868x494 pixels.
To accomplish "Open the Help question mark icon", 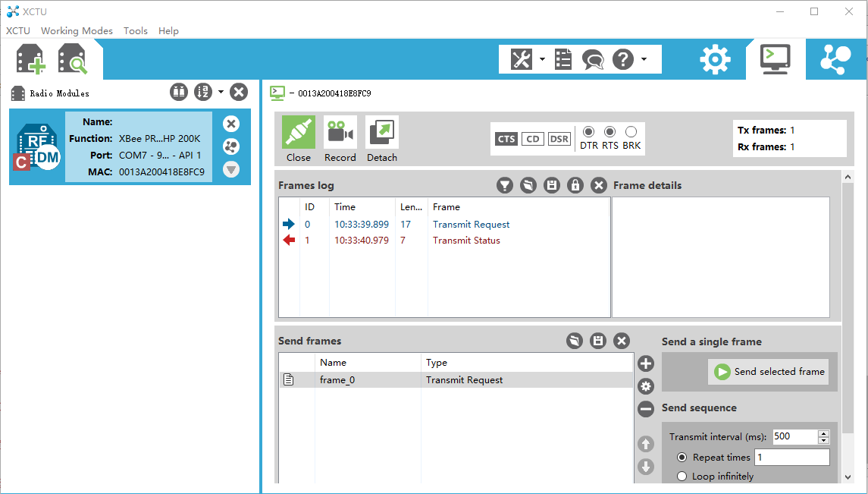I will 623,59.
